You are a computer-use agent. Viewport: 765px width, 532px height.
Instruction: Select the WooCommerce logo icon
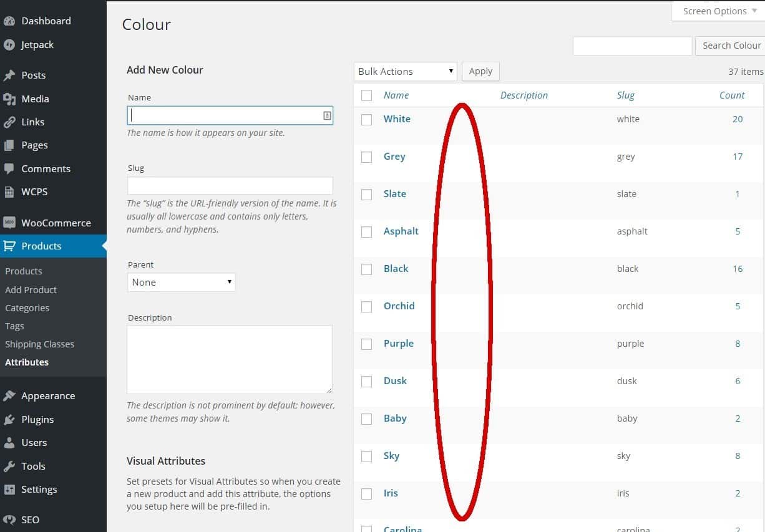tap(9, 223)
